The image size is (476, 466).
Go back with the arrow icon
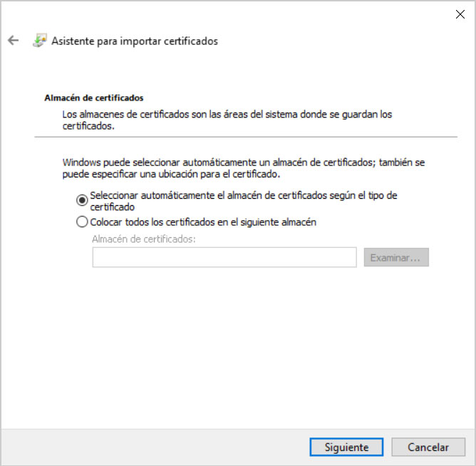tap(13, 41)
